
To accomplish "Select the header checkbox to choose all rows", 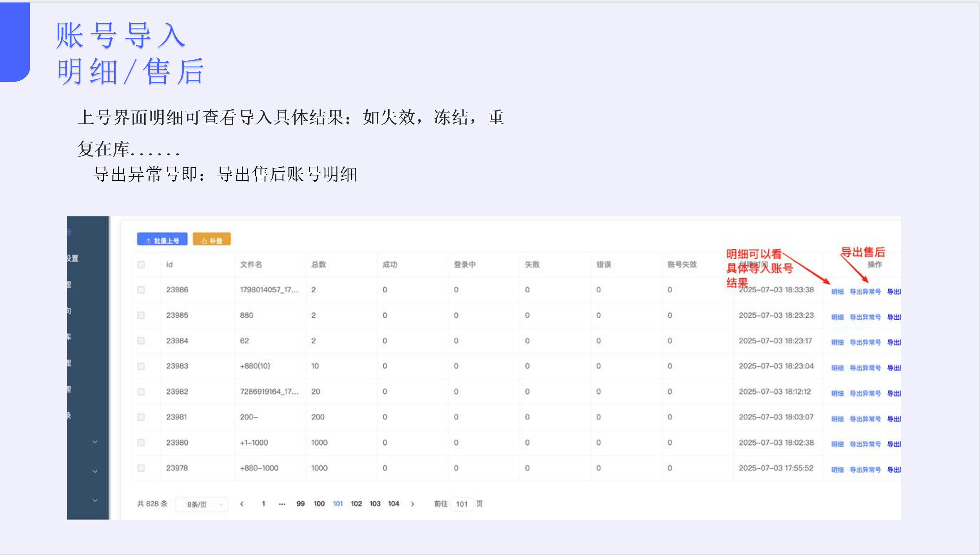I will coord(142,265).
